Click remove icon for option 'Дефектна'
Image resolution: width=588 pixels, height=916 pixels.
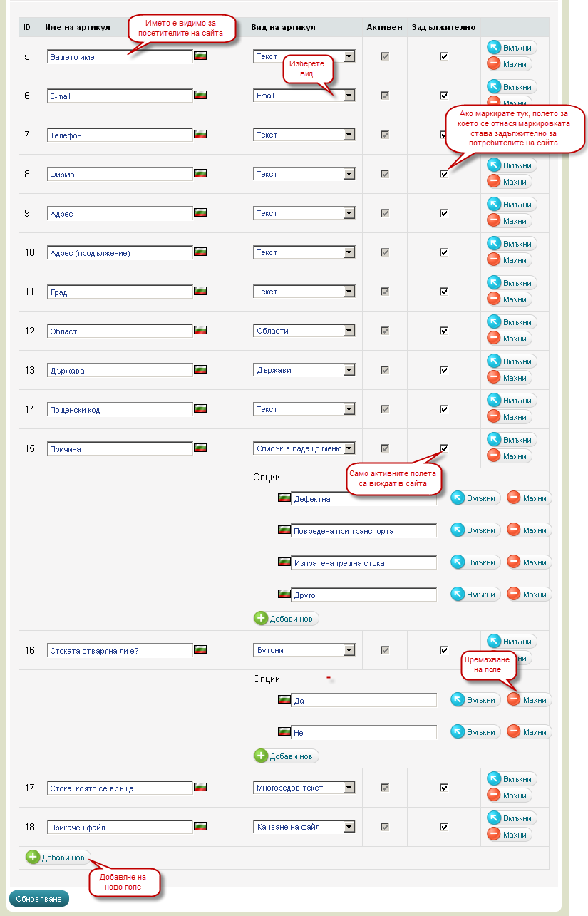(514, 498)
